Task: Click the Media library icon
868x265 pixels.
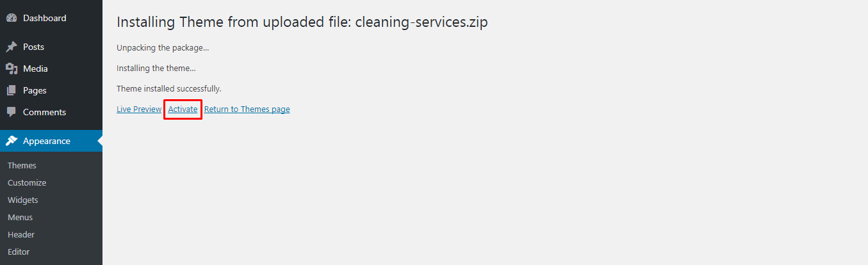Action: pyautogui.click(x=12, y=69)
